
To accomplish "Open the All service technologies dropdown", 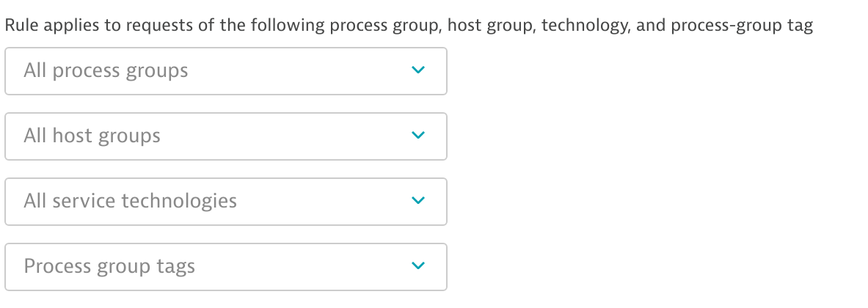I will (x=225, y=202).
